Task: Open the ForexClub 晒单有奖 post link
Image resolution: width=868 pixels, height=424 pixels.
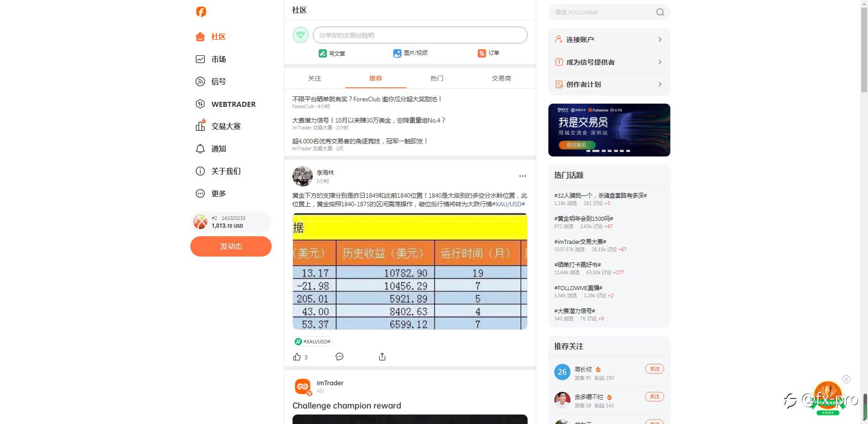Action: coord(367,99)
